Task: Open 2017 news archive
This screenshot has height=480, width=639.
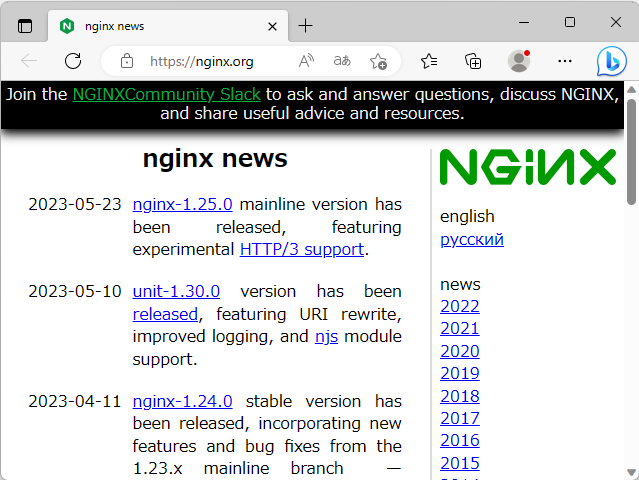Action: [460, 418]
